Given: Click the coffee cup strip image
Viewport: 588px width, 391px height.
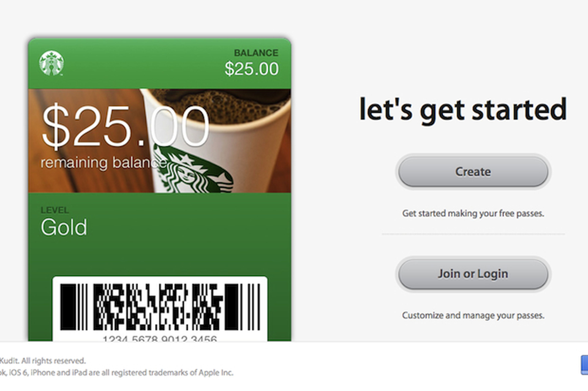Looking at the screenshot, I should tap(160, 141).
